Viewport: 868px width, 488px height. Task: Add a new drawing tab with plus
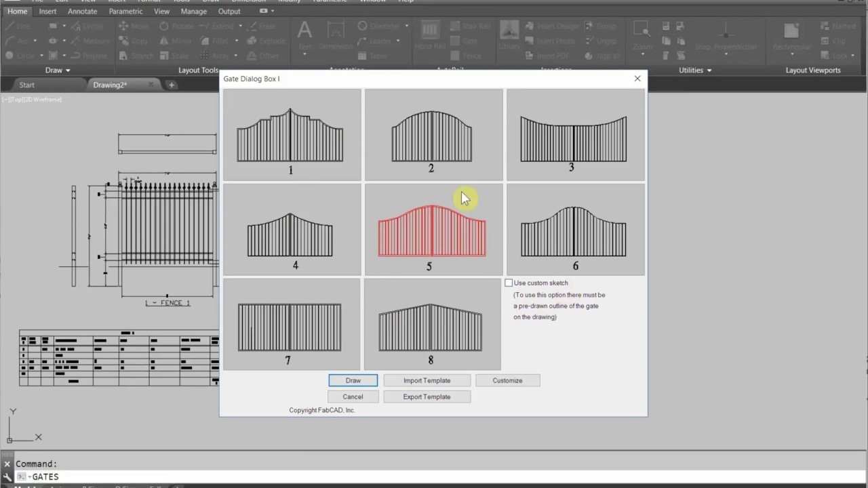[172, 85]
